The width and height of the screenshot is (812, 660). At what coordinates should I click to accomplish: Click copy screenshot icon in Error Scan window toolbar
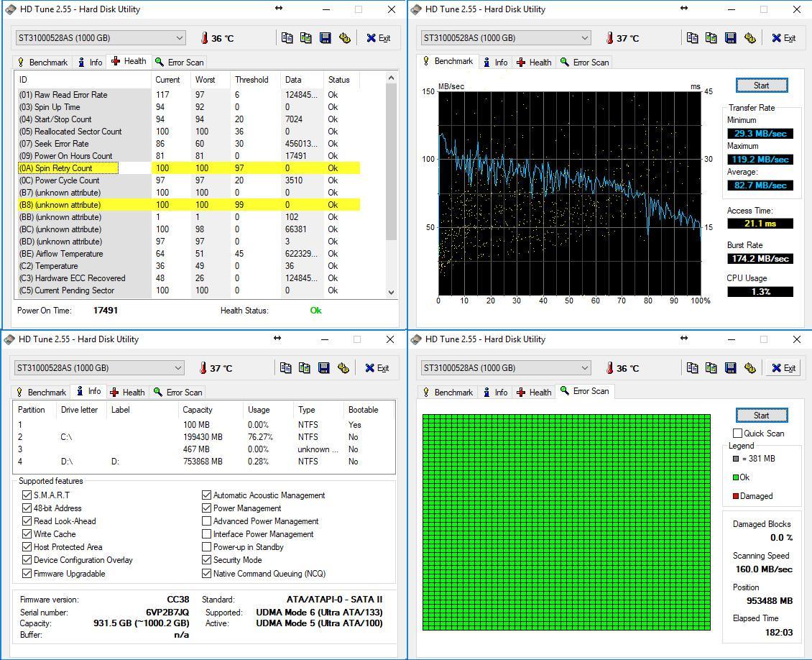pos(711,368)
